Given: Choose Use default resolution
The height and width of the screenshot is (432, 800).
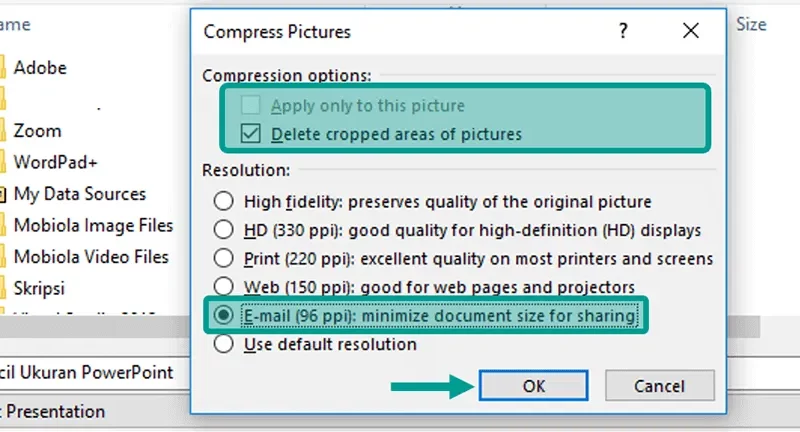Looking at the screenshot, I should coord(223,344).
